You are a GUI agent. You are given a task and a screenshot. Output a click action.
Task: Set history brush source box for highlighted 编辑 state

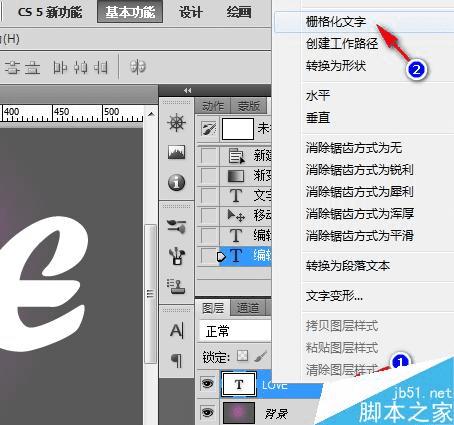[x=209, y=256]
